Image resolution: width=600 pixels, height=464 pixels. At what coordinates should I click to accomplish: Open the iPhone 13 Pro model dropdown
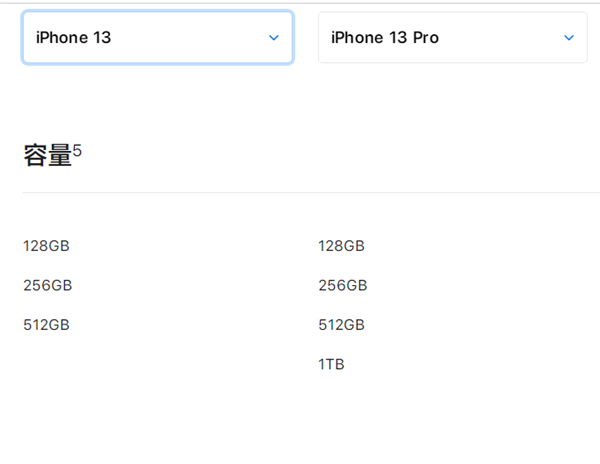[x=452, y=38]
